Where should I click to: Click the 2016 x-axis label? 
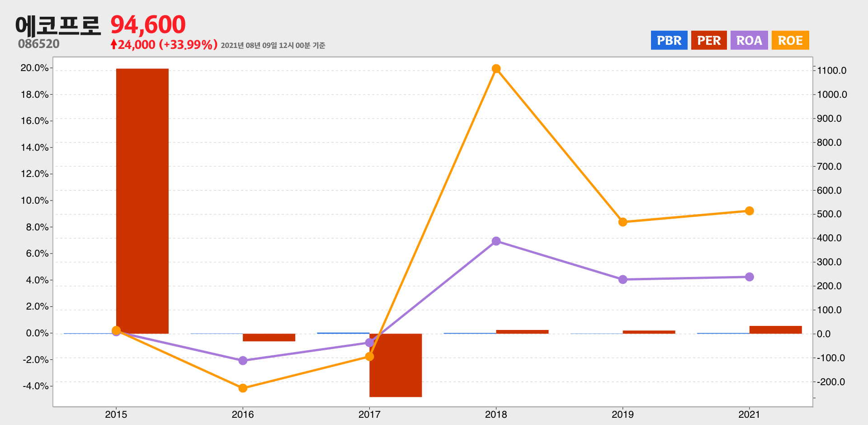click(243, 414)
